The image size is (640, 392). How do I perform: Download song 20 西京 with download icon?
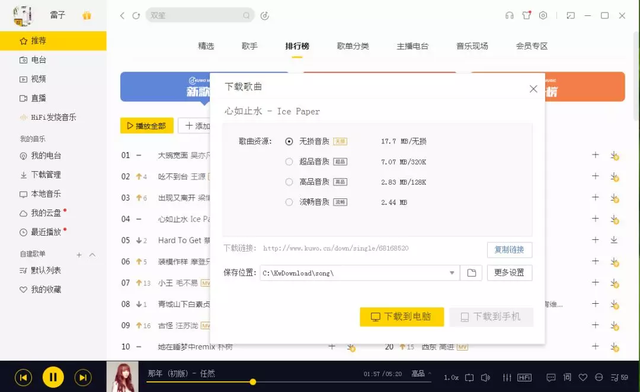[614, 347]
